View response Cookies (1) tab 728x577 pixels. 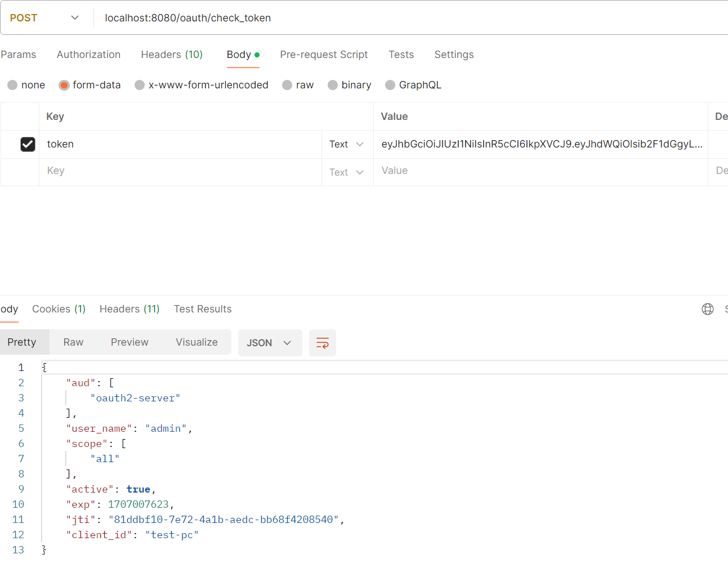59,309
